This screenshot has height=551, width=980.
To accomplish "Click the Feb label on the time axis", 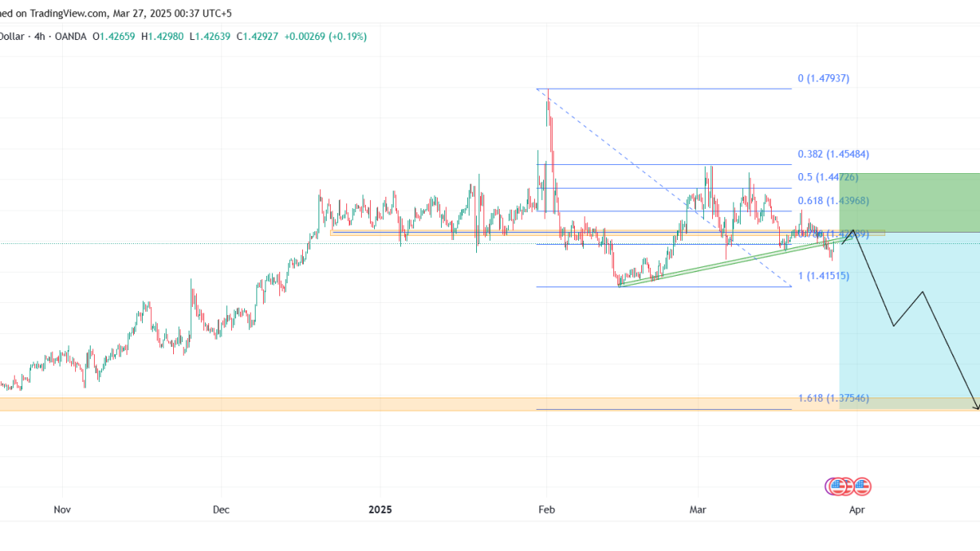I will 546,510.
